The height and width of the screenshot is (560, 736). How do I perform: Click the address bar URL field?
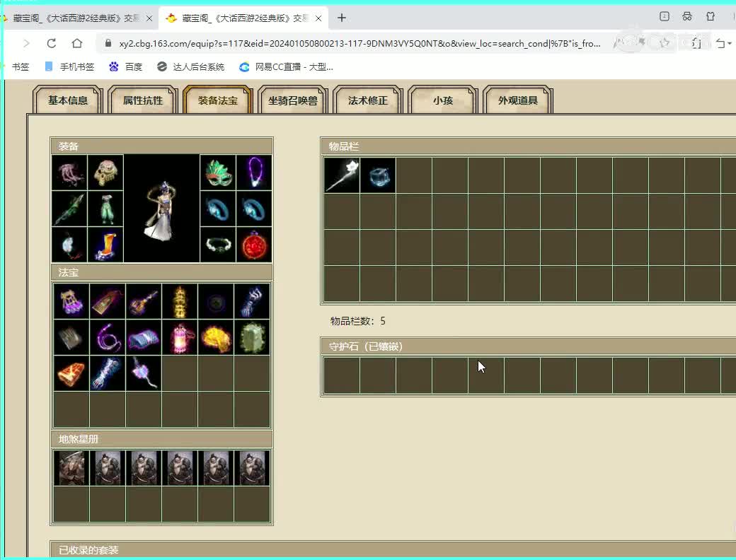pyautogui.click(x=360, y=44)
